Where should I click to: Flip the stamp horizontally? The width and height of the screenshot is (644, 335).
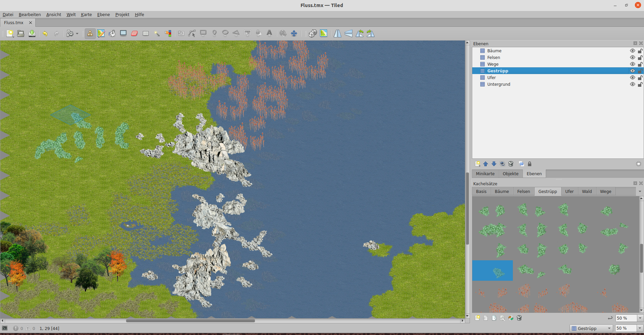pos(337,33)
